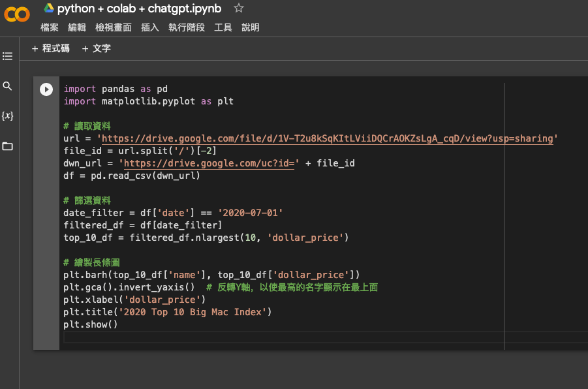Open the 插入 menu
588x389 pixels.
tap(150, 27)
